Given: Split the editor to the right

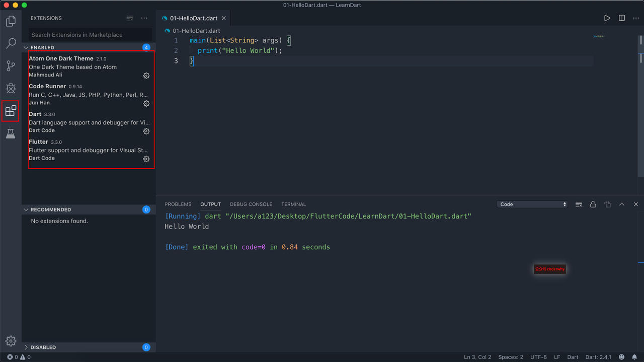Looking at the screenshot, I should click(x=622, y=18).
